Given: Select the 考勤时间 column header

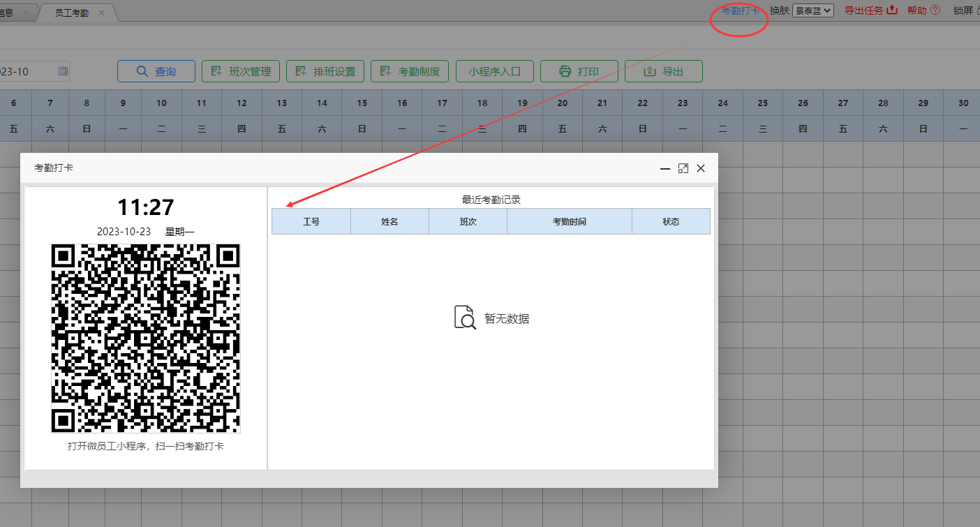Looking at the screenshot, I should pos(570,221).
